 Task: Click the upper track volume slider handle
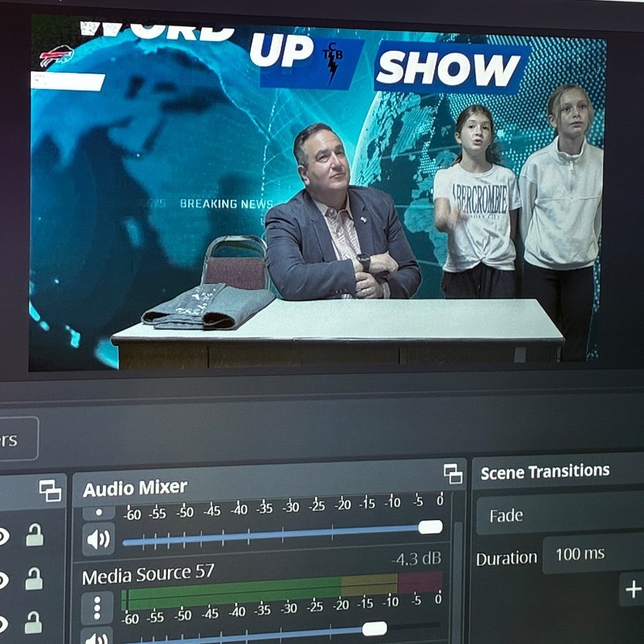pyautogui.click(x=430, y=527)
